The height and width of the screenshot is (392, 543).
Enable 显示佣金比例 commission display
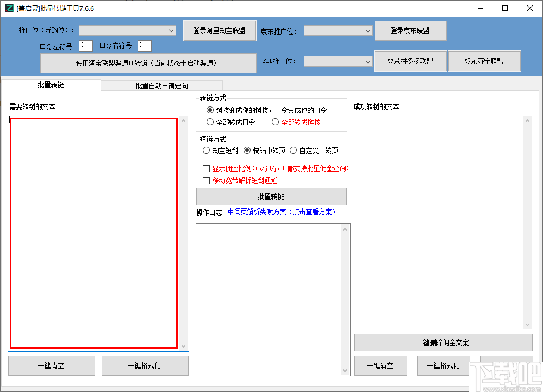point(206,168)
